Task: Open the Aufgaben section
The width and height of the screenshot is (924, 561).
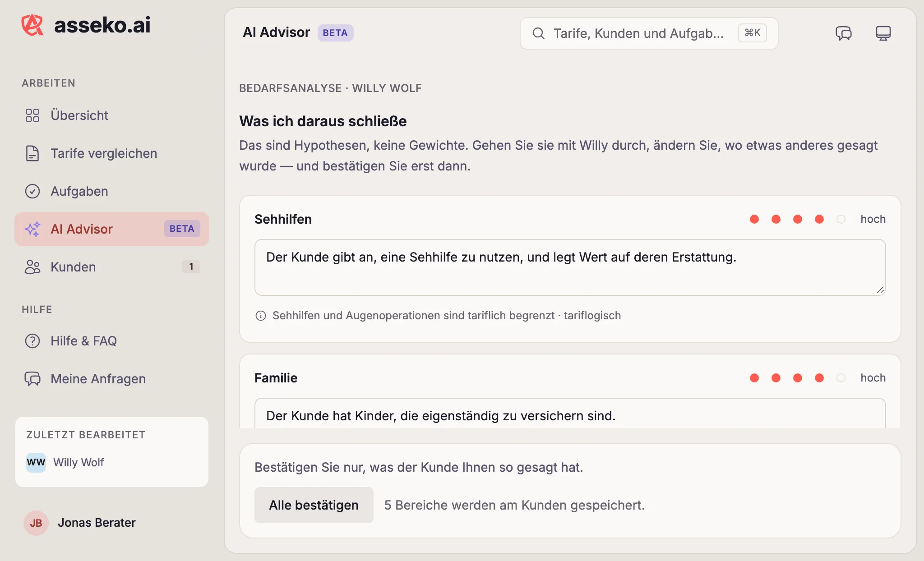Action: 112,191
